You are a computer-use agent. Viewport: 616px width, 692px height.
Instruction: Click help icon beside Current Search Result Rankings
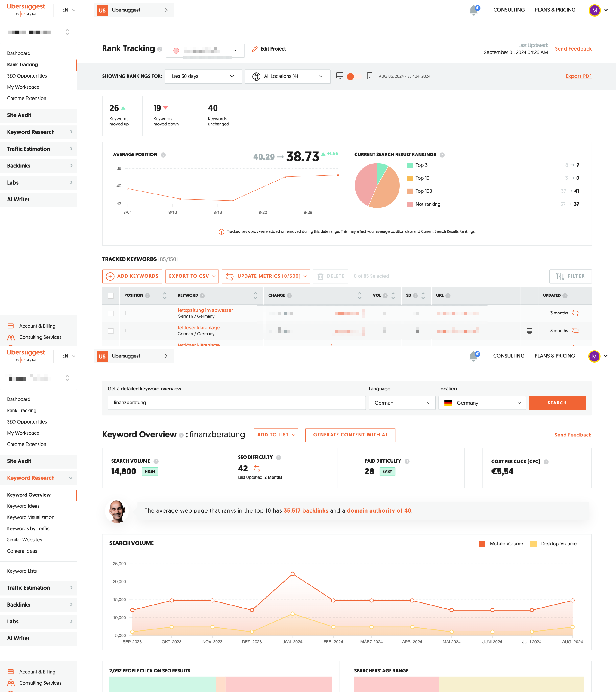pos(442,155)
